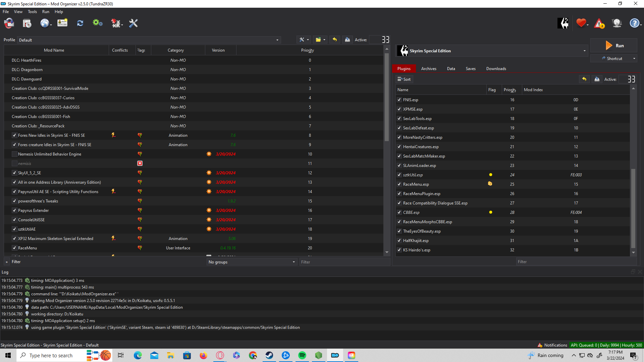Click the Run button
The height and width of the screenshot is (362, 644).
tap(614, 46)
